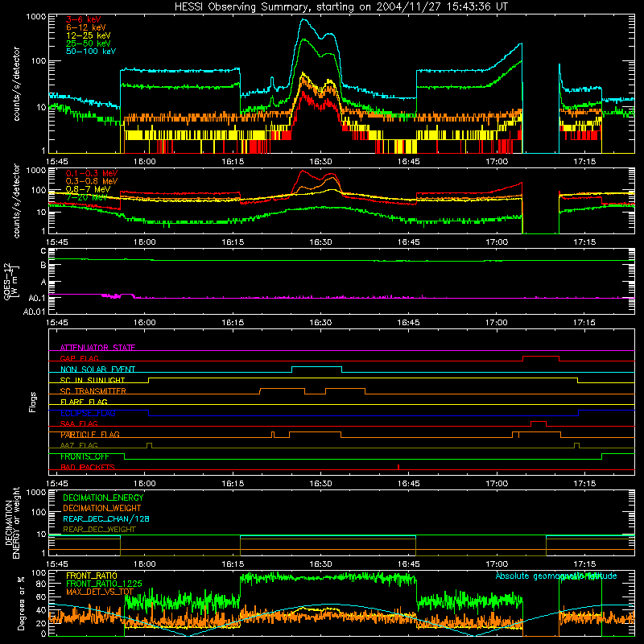Image resolution: width=644 pixels, height=644 pixels.
Task: Click the FRONT_RATIO_1225 legend label
Action: pyautogui.click(x=104, y=584)
